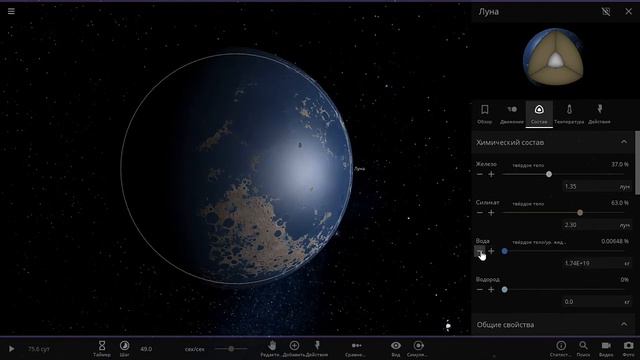640x360 pixels.
Task: Switch to the Температура tab
Action: pyautogui.click(x=569, y=114)
